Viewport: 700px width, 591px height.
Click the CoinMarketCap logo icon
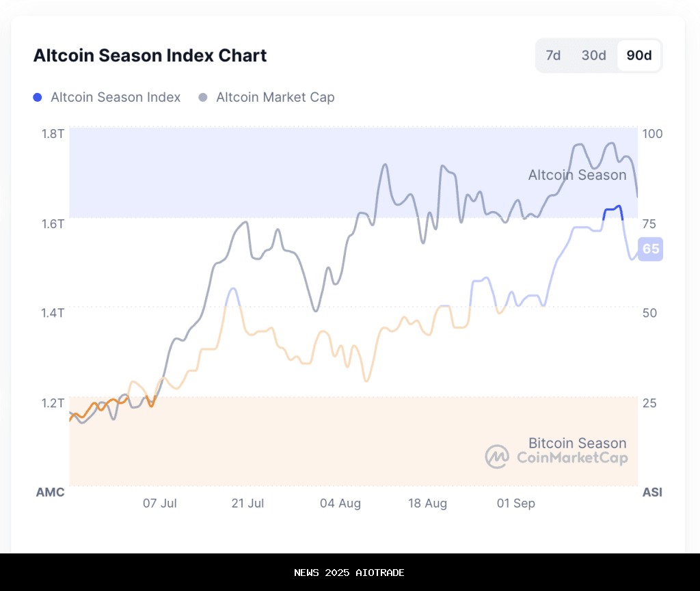pos(497,456)
